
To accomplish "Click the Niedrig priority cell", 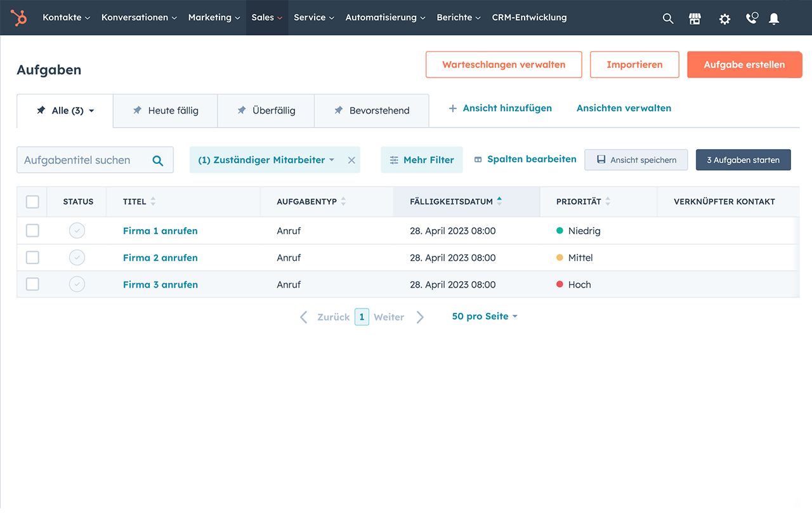I will (x=578, y=231).
